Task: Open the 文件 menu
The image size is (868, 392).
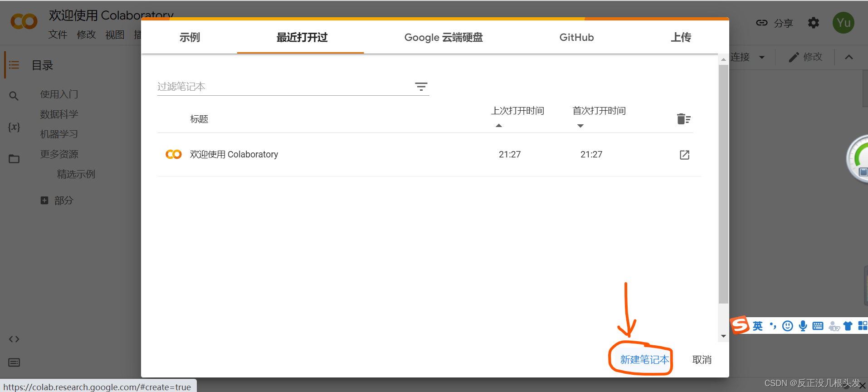Action: [58, 34]
